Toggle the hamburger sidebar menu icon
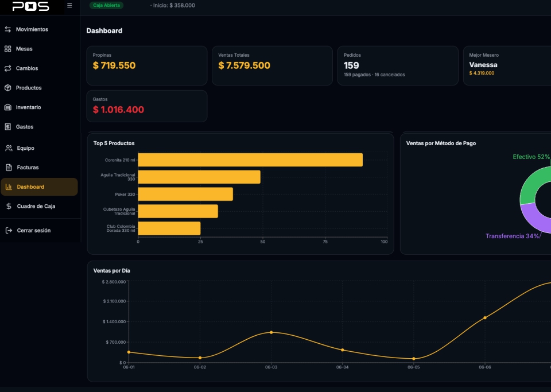This screenshot has width=551, height=392. point(69,6)
